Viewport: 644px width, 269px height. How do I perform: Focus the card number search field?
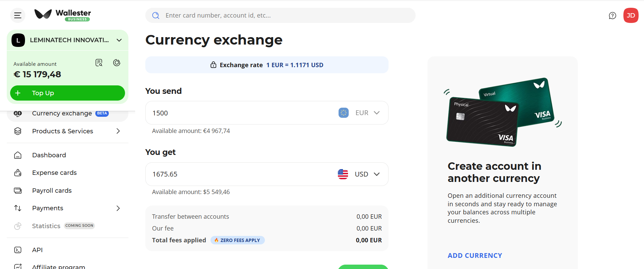(x=284, y=16)
